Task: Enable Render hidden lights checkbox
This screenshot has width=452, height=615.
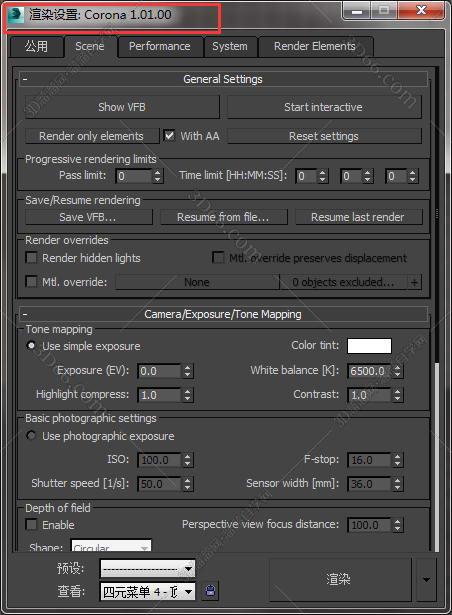Action: tap(31, 258)
